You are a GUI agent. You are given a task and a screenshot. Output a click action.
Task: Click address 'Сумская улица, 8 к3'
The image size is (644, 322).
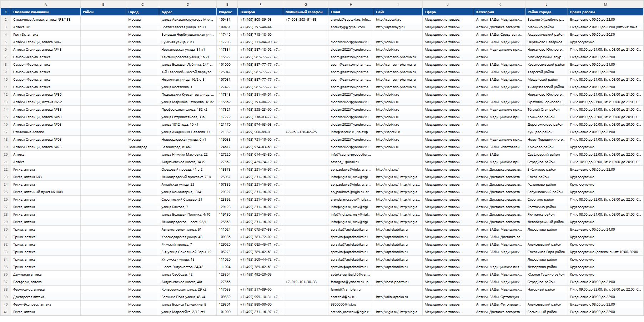click(188, 42)
